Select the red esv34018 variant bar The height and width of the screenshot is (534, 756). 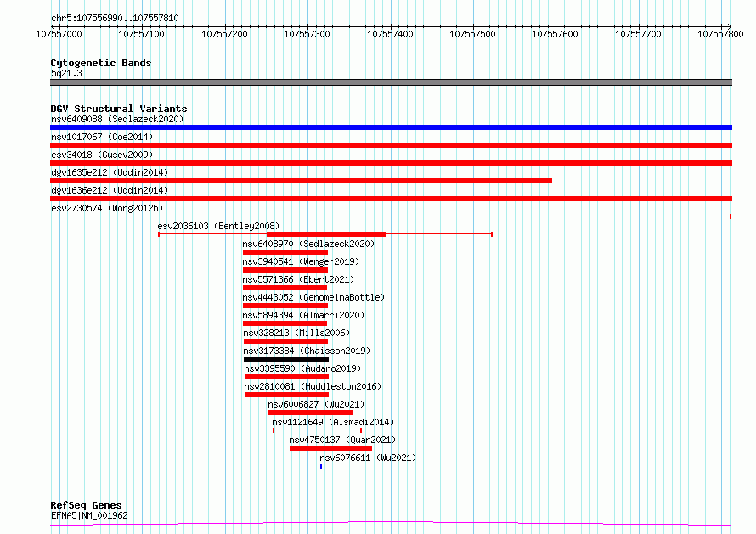coord(391,163)
